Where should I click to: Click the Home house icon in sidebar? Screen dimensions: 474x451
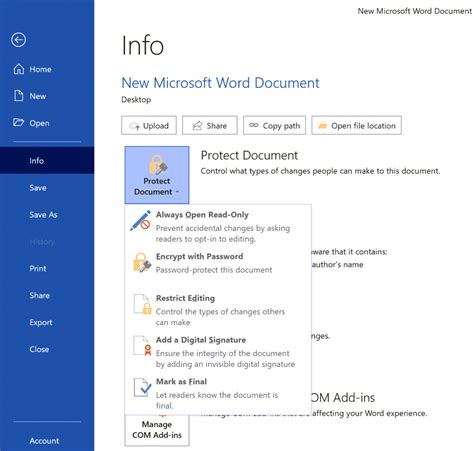coord(19,69)
